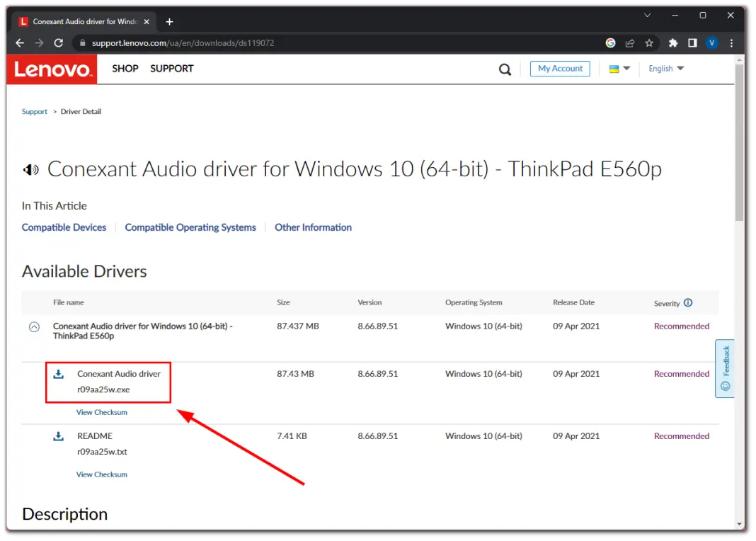Click the download icon beside the README file
This screenshot has height=541, width=756.
(58, 435)
